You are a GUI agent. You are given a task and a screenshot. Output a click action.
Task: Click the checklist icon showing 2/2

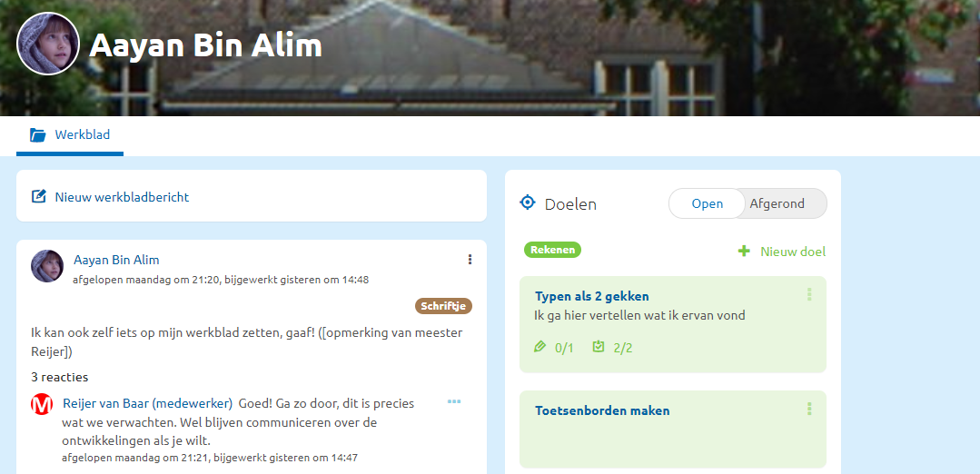point(599,347)
